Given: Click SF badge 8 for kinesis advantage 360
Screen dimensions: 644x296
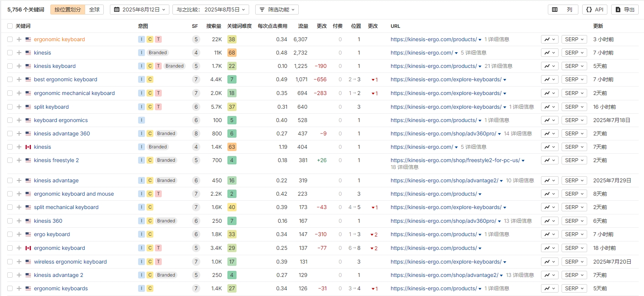Looking at the screenshot, I should tap(196, 134).
